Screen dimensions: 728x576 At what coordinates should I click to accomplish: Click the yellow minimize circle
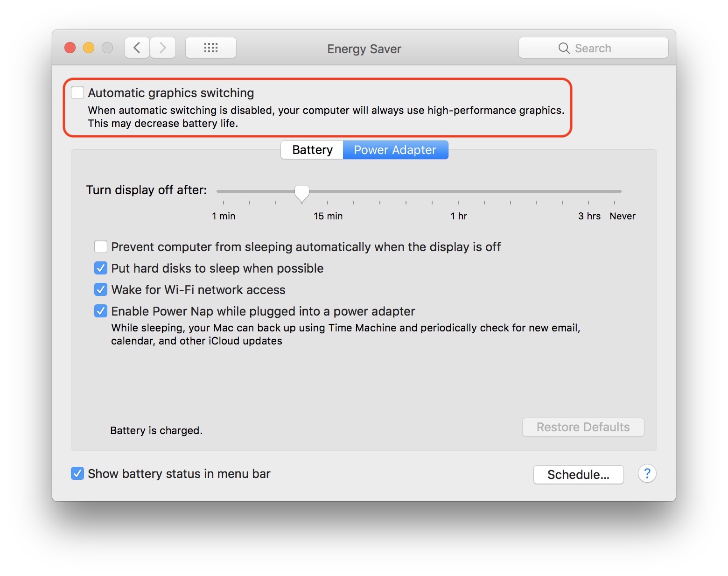[88, 47]
